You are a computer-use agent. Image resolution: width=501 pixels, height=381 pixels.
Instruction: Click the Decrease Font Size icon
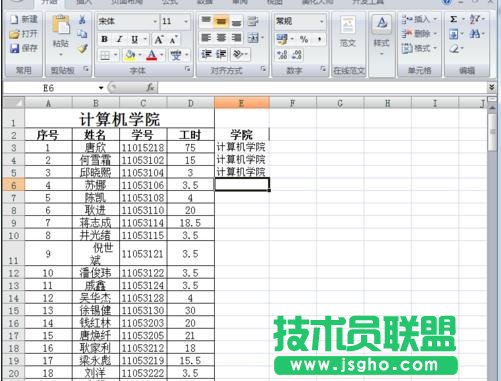point(173,40)
